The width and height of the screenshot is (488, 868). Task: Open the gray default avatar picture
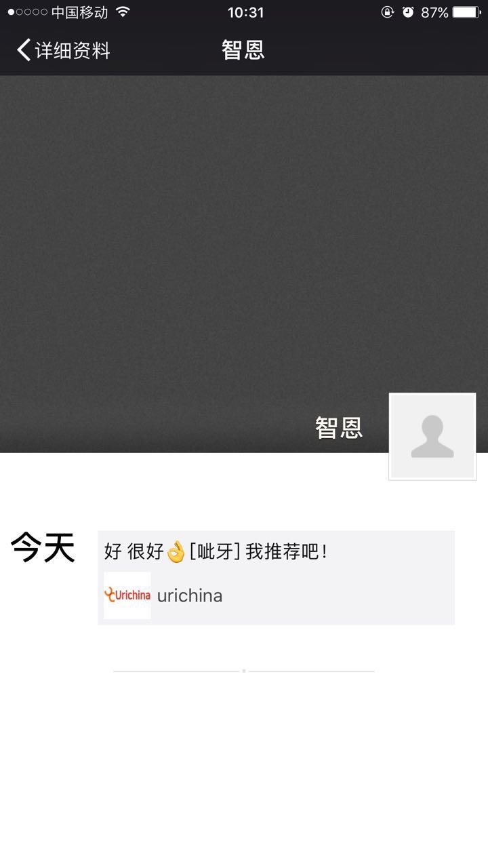click(x=432, y=437)
